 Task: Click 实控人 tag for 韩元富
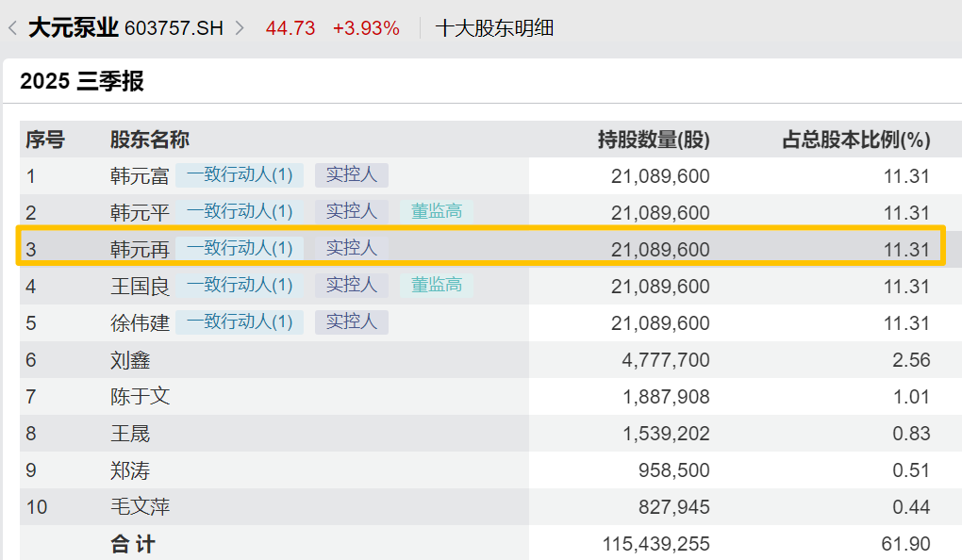pos(352,175)
